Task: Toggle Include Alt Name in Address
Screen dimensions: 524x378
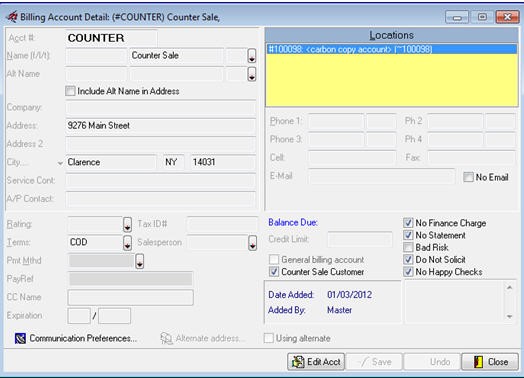Action: tap(70, 91)
